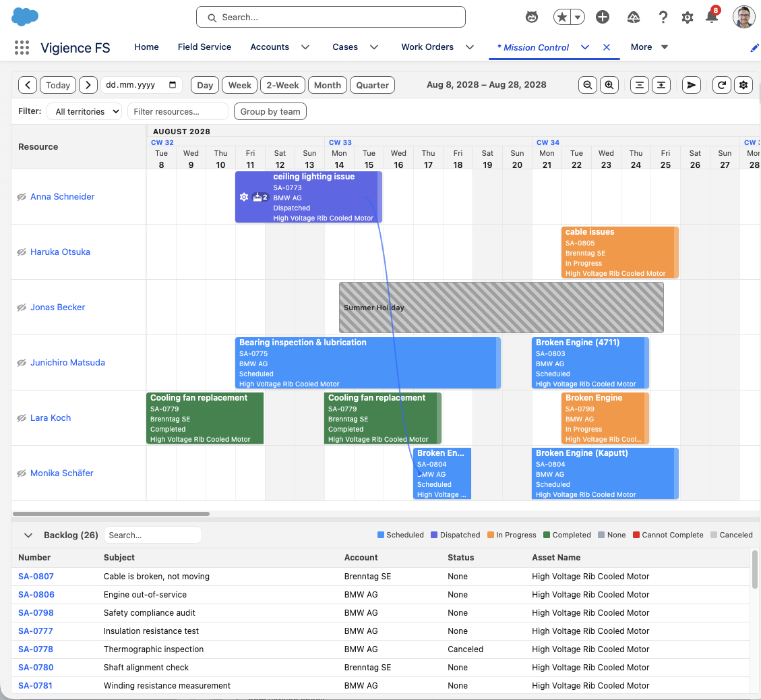Open the Astro guidance center icon
Image resolution: width=761 pixels, height=700 pixels.
coord(532,18)
